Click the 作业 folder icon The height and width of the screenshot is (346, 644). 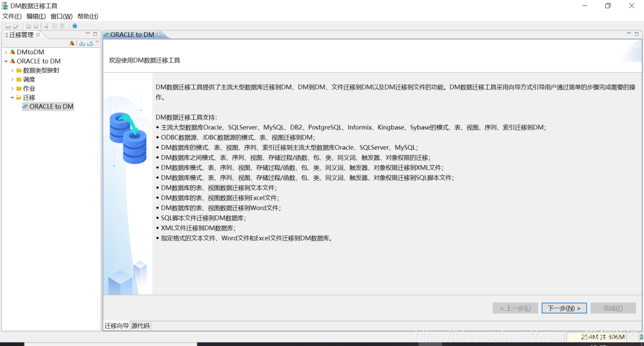coord(19,88)
